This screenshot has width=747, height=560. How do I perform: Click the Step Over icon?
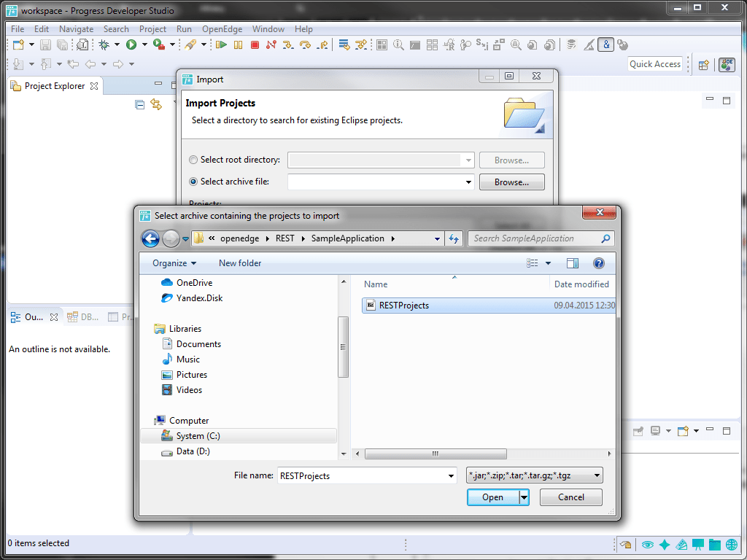pos(305,44)
